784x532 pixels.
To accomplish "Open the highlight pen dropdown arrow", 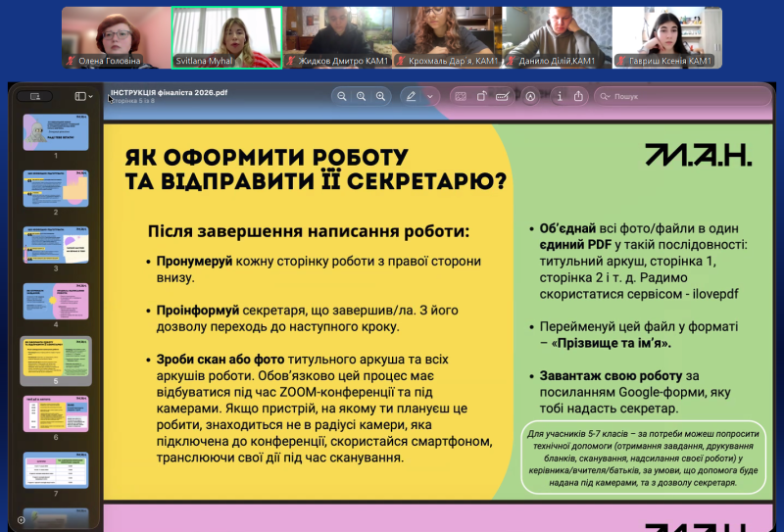I will [x=429, y=96].
